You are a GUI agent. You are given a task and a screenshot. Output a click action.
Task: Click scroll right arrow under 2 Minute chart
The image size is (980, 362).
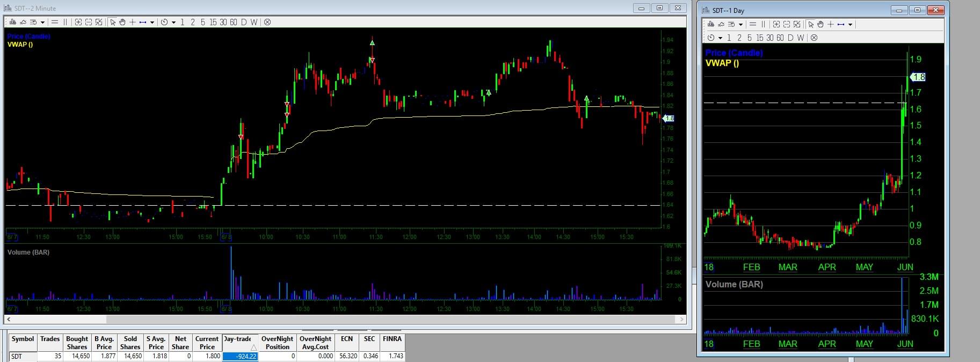681,319
